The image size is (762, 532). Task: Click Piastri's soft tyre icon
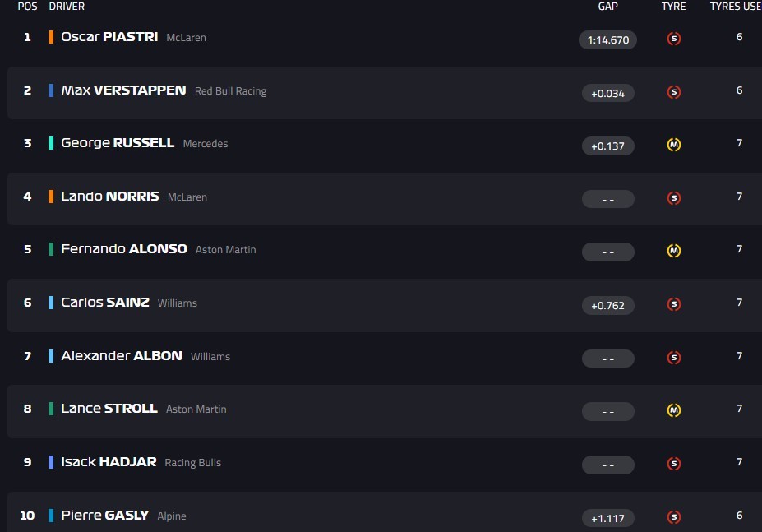pos(674,39)
